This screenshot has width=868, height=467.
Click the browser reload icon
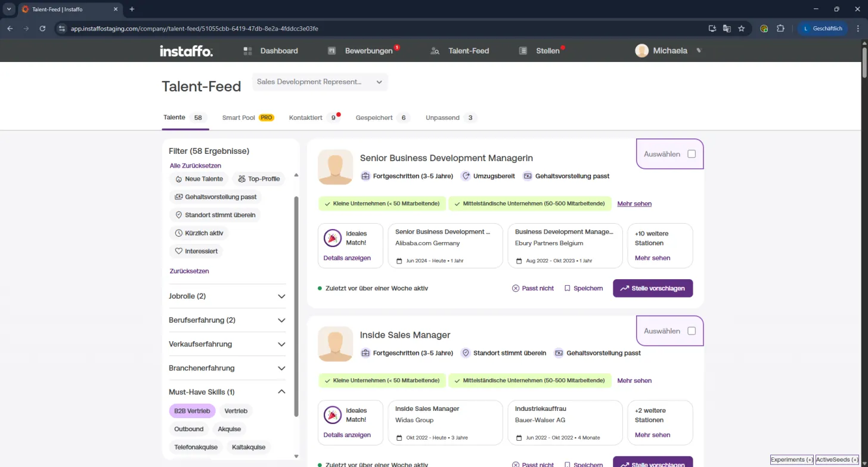tap(42, 28)
